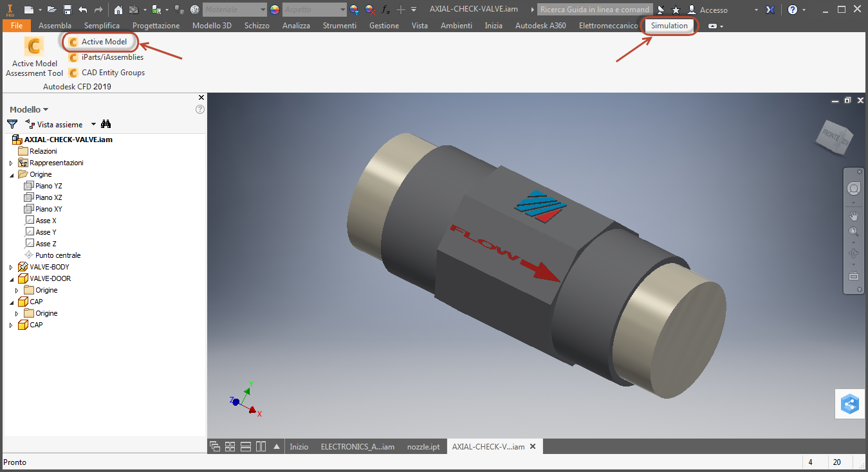Expand the quick access toolbar customize menu
The width and height of the screenshot is (868, 472).
tap(413, 10)
